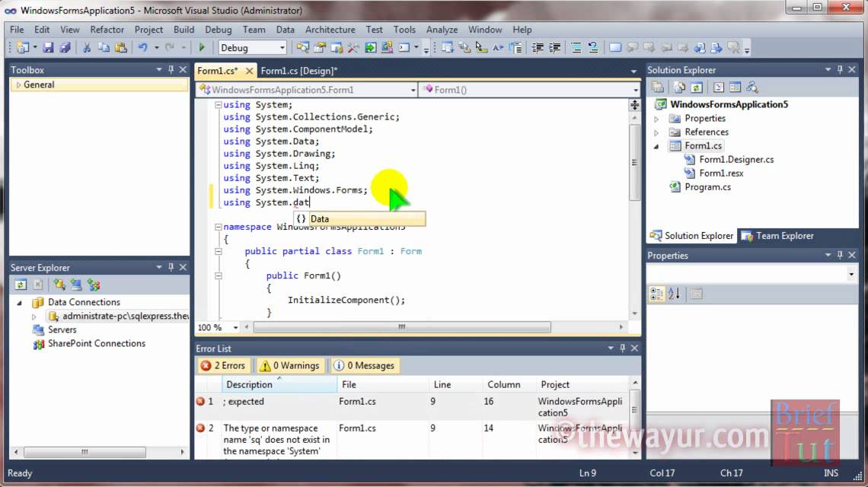Image resolution: width=868 pixels, height=487 pixels.
Task: Toggle the 0 Messages filter
Action: click(x=364, y=365)
